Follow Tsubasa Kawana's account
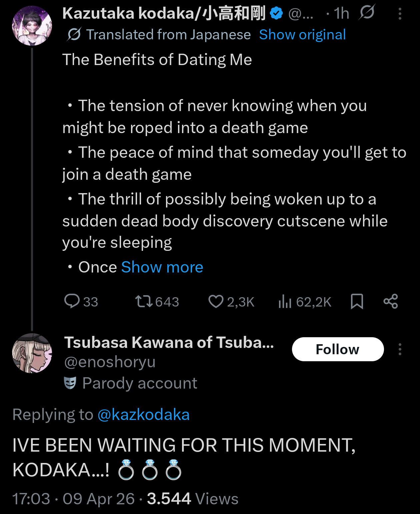The height and width of the screenshot is (514, 420). tap(337, 349)
